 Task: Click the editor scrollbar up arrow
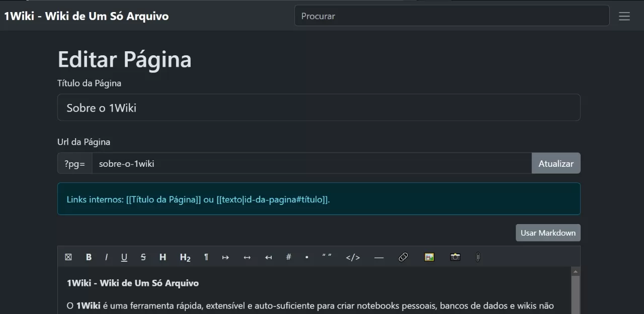pyautogui.click(x=576, y=271)
